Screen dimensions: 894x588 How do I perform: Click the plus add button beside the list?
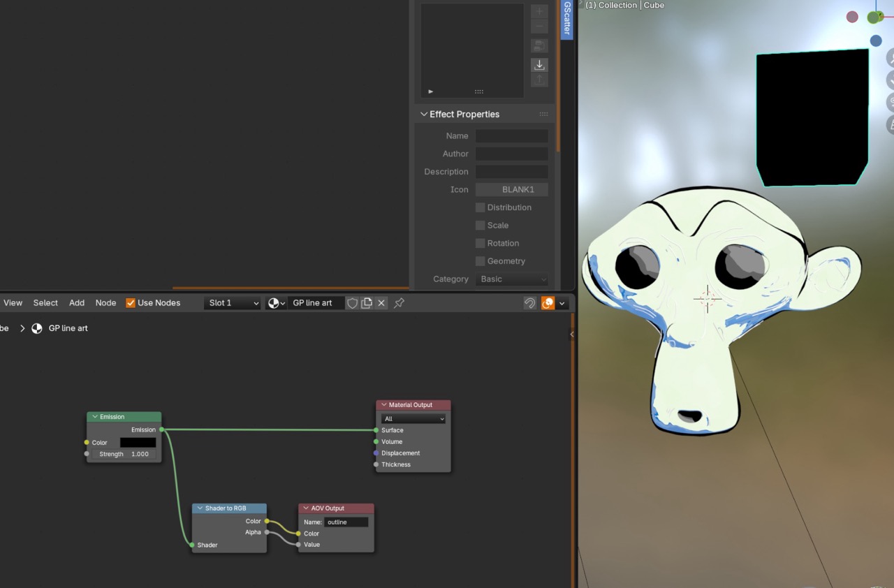pyautogui.click(x=539, y=11)
